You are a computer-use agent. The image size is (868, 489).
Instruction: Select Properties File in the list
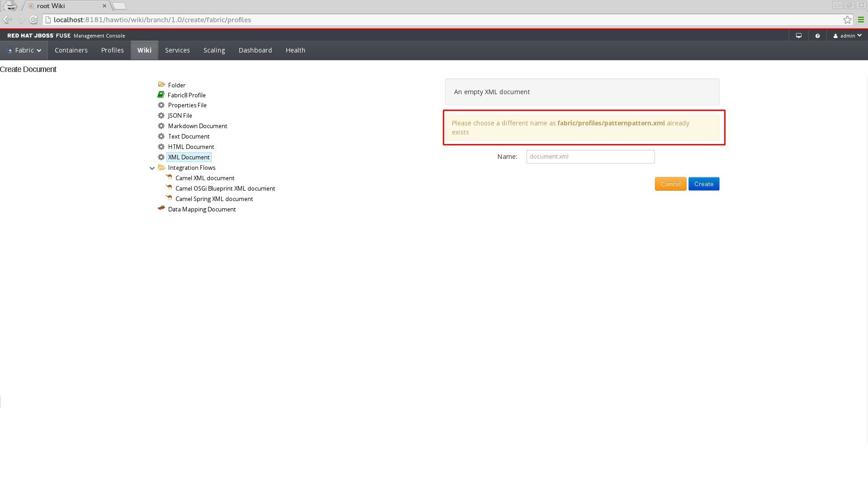coord(187,105)
